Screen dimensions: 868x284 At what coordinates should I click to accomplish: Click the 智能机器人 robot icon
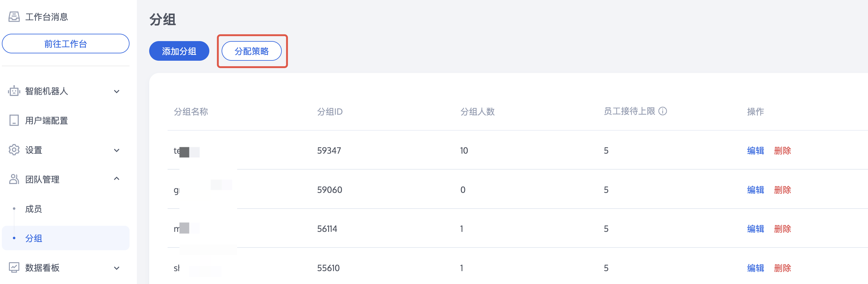(14, 91)
